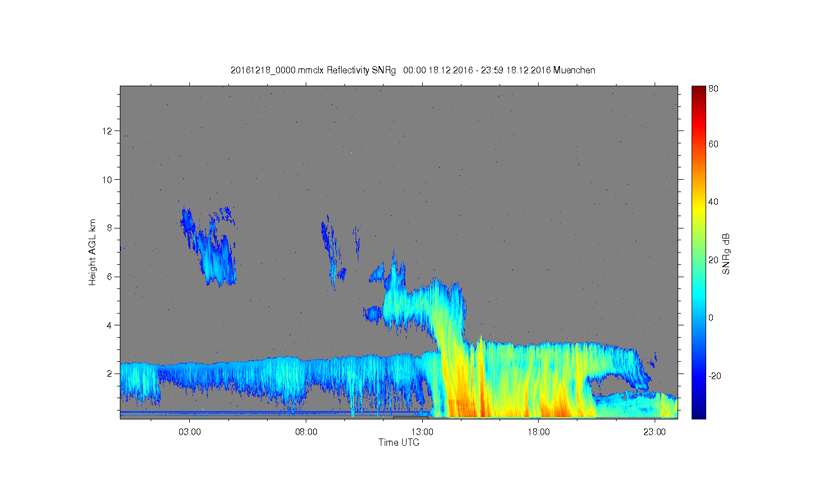This screenshot has height=504, width=840.
Task: Click the colorbar value 80
Action: [x=713, y=88]
